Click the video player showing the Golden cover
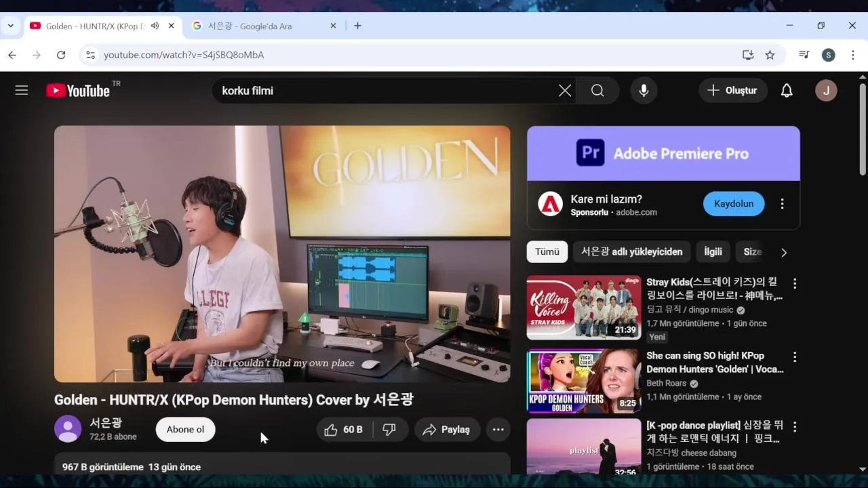Screen dimensions: 868x488 click(282, 254)
